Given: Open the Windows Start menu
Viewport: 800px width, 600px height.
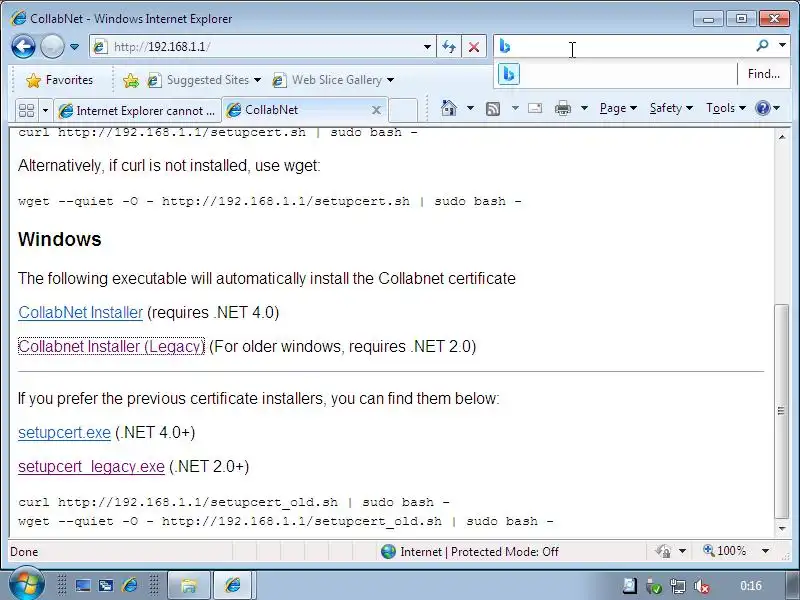Looking at the screenshot, I should pos(26,584).
